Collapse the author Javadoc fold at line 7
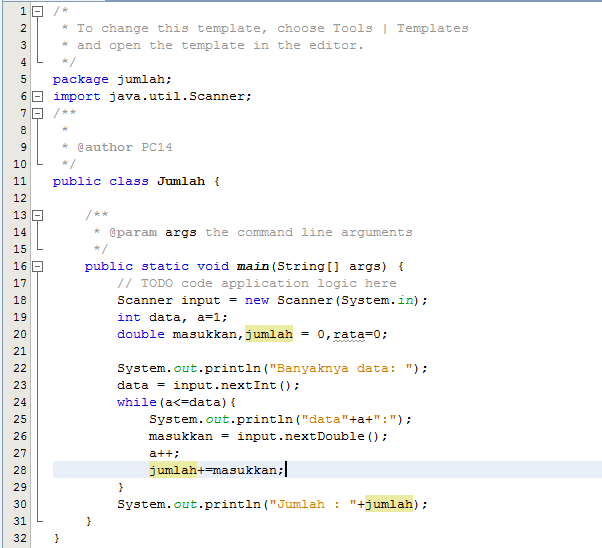This screenshot has width=602, height=548. [37, 113]
